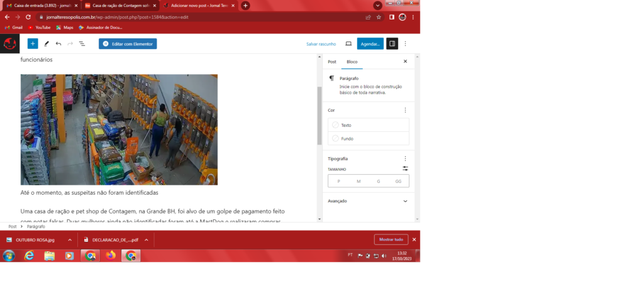Close the settings sidebar with X
This screenshot has height=306, width=644.
coord(406,62)
